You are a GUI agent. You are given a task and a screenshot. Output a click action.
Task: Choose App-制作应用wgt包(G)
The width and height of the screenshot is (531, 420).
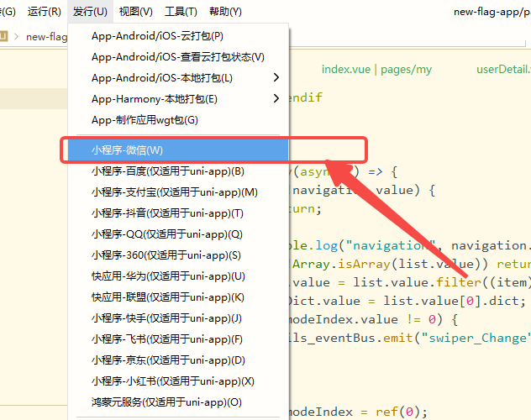pos(178,120)
